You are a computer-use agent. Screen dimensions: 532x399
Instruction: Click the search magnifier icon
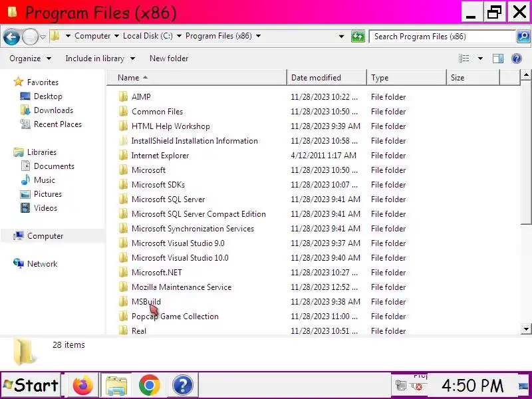523,37
